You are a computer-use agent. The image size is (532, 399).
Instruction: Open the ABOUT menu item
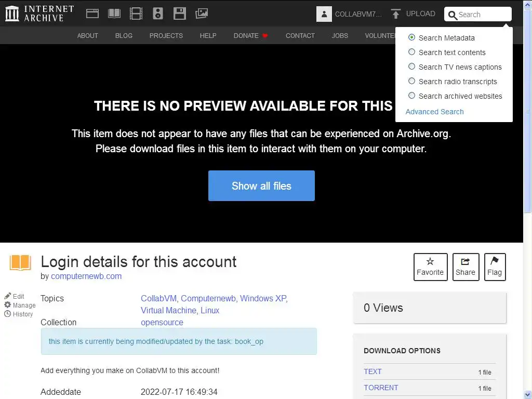[x=87, y=36]
